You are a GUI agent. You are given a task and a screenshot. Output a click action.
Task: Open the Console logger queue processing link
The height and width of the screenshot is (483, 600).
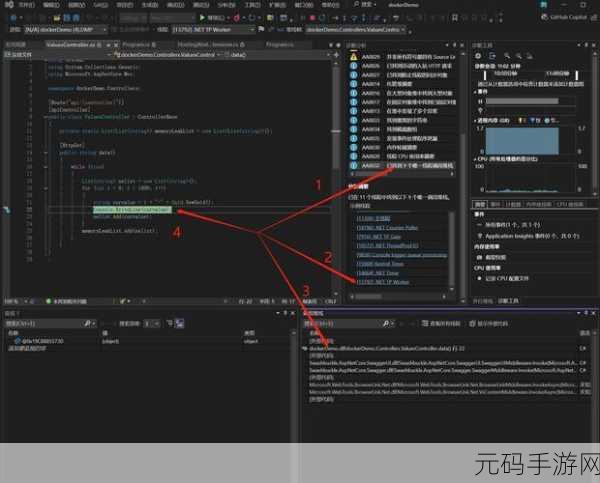point(402,255)
